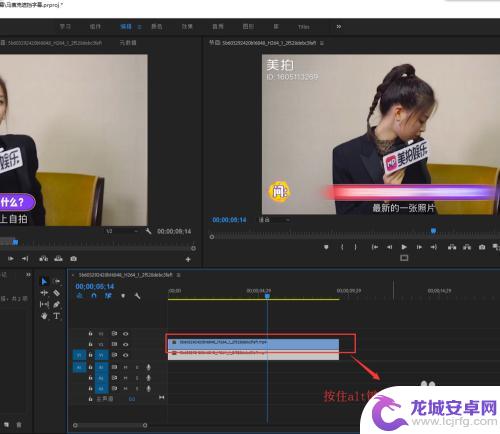The image size is (500, 434).
Task: Toggle V3 track output eye
Action: 125,334
